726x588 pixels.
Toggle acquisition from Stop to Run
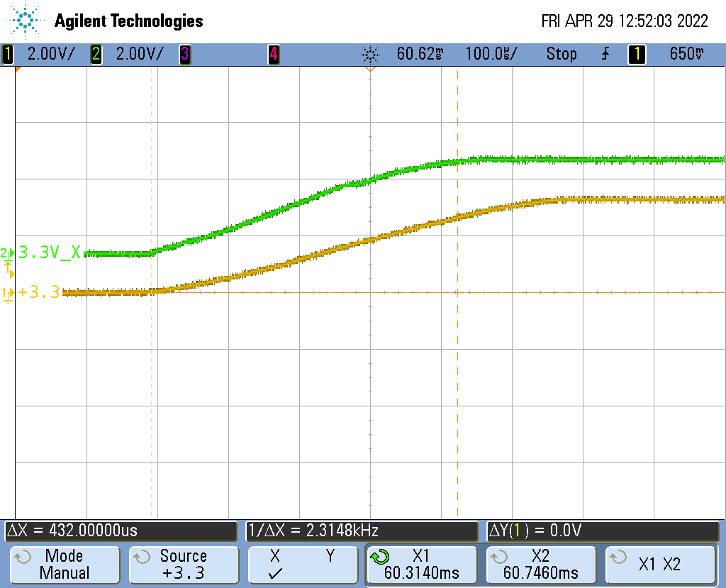pos(562,54)
